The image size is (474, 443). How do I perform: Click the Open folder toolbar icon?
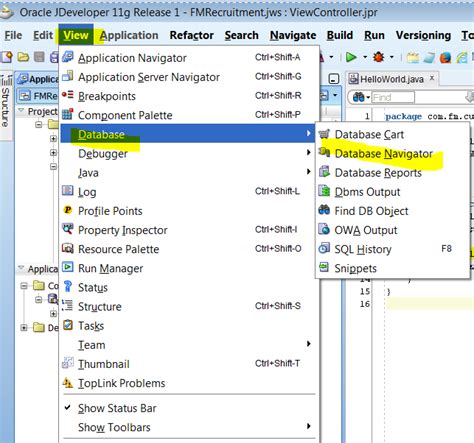point(23,57)
